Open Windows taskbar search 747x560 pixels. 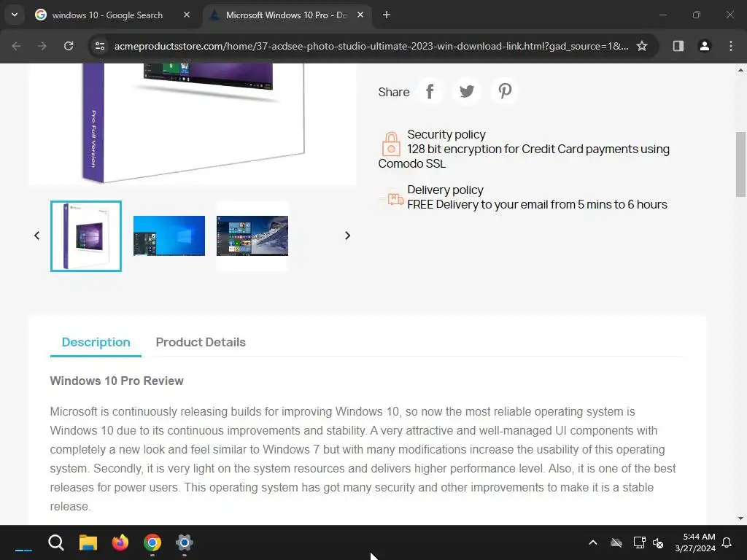pos(56,542)
